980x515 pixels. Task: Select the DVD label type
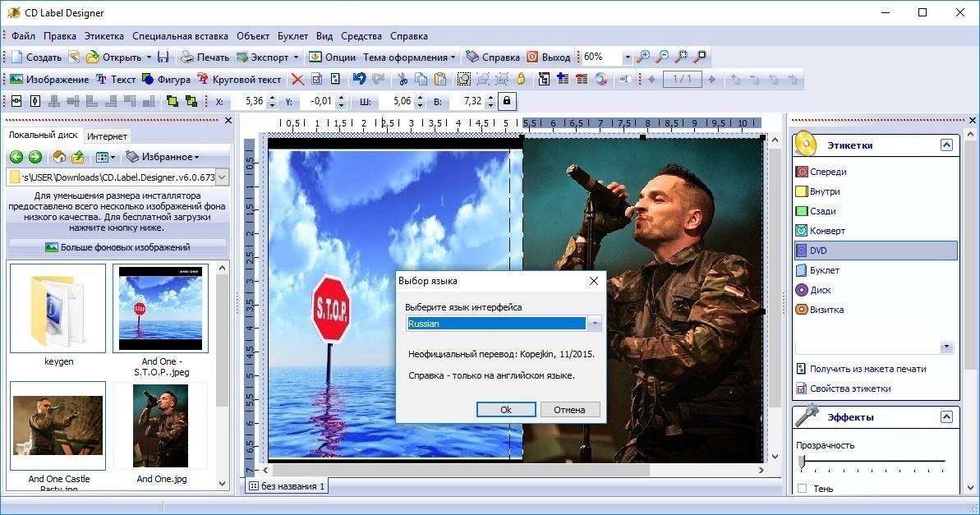coord(876,250)
